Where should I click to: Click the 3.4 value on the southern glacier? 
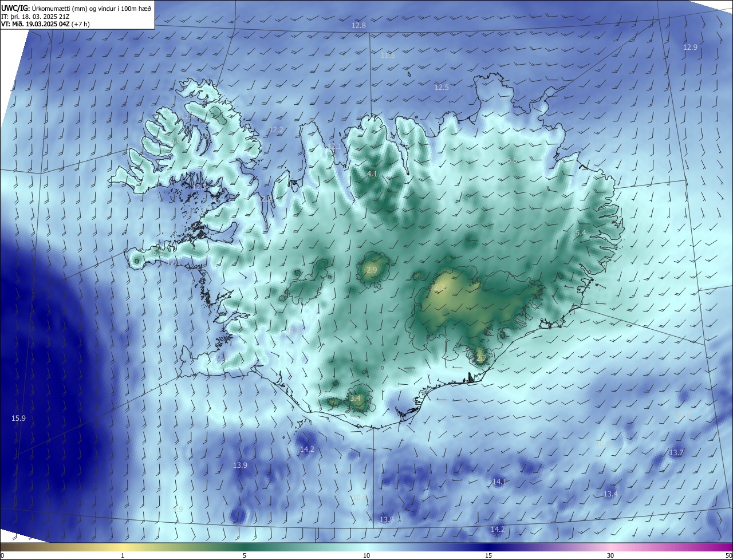(356, 399)
